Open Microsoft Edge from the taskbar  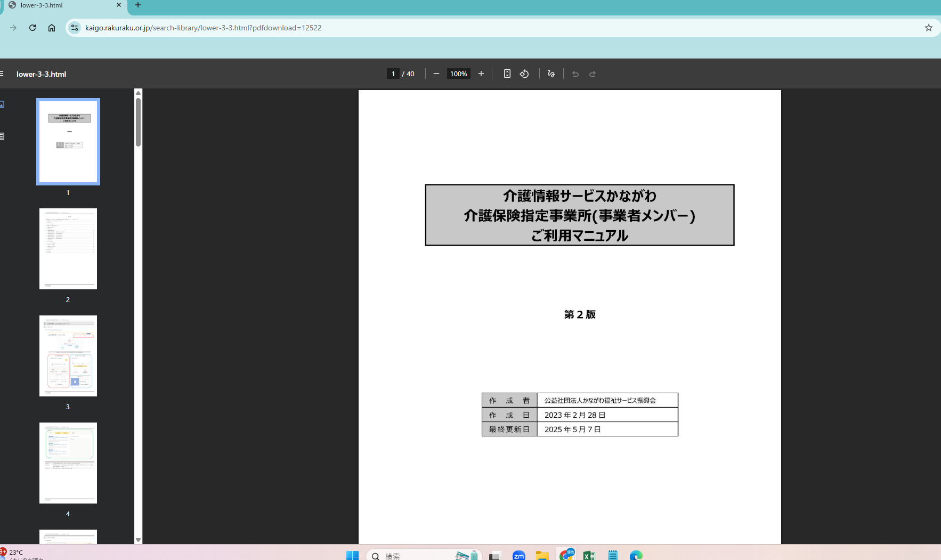tap(636, 555)
